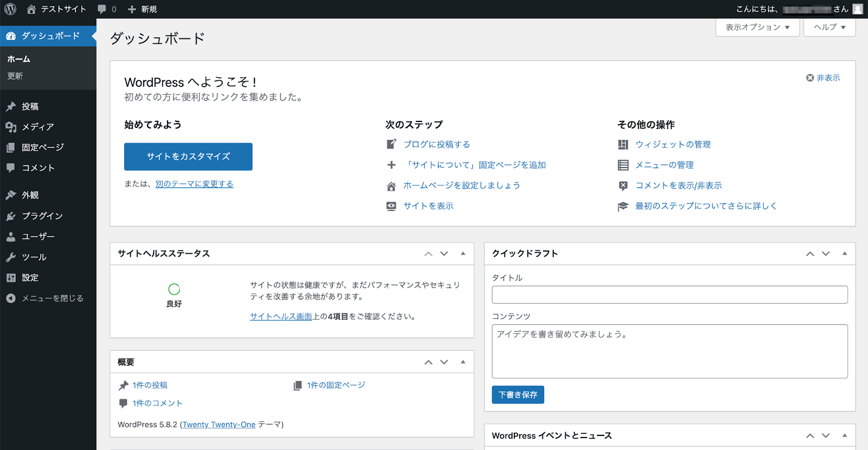Viewport: 868px width, 450px height.
Task: Dismiss the welcome panel with 非表示
Action: (x=823, y=78)
